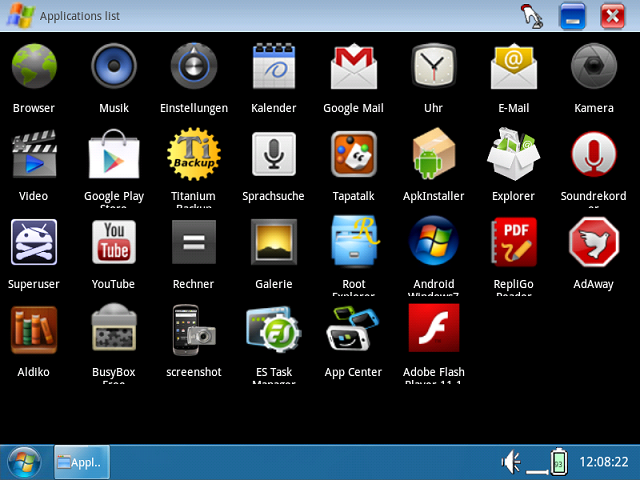Click the 12:08:22 clock

click(x=604, y=462)
